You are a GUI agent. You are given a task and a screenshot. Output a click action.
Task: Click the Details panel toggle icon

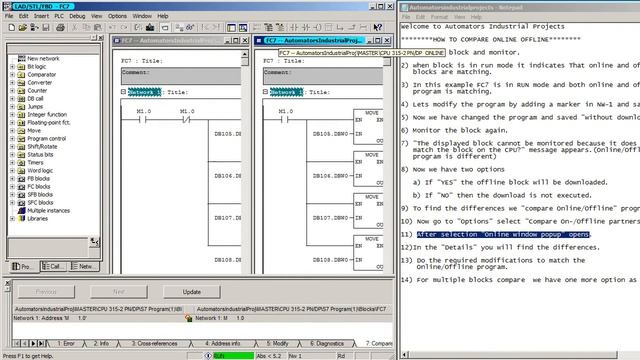pos(243,27)
